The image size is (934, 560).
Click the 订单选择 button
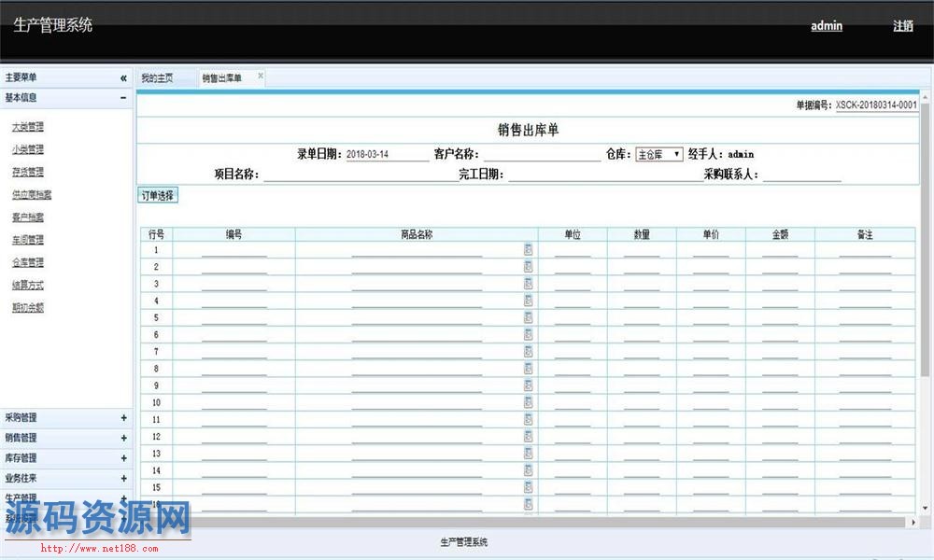coord(158,195)
